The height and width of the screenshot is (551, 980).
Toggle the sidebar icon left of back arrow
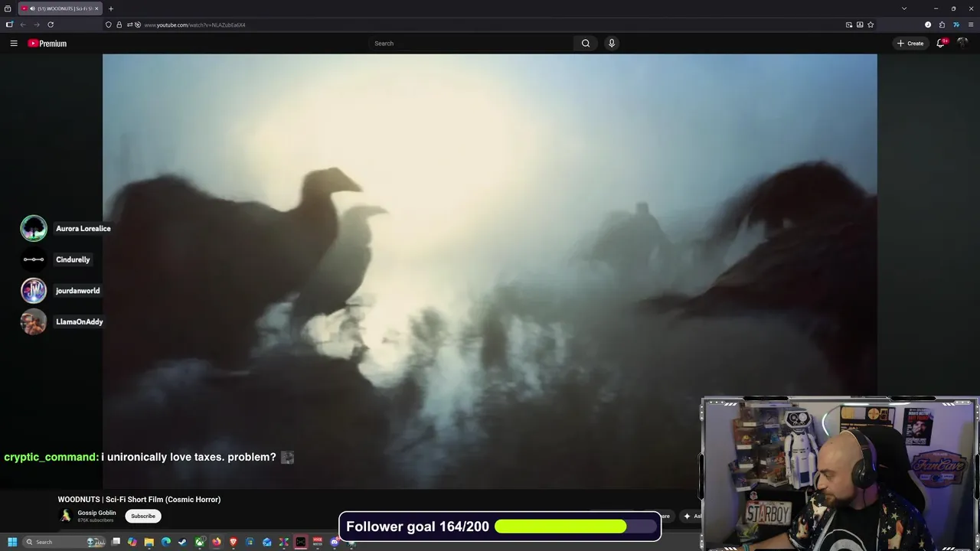click(x=9, y=24)
